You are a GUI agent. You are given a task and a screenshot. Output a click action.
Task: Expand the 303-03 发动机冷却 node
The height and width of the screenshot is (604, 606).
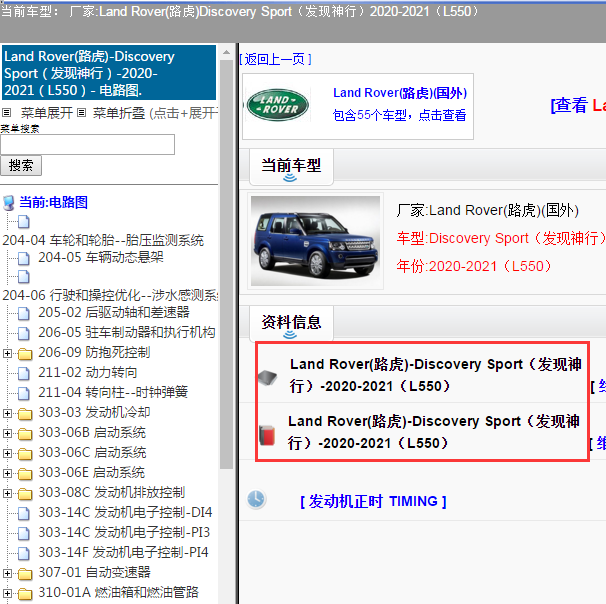(7, 413)
